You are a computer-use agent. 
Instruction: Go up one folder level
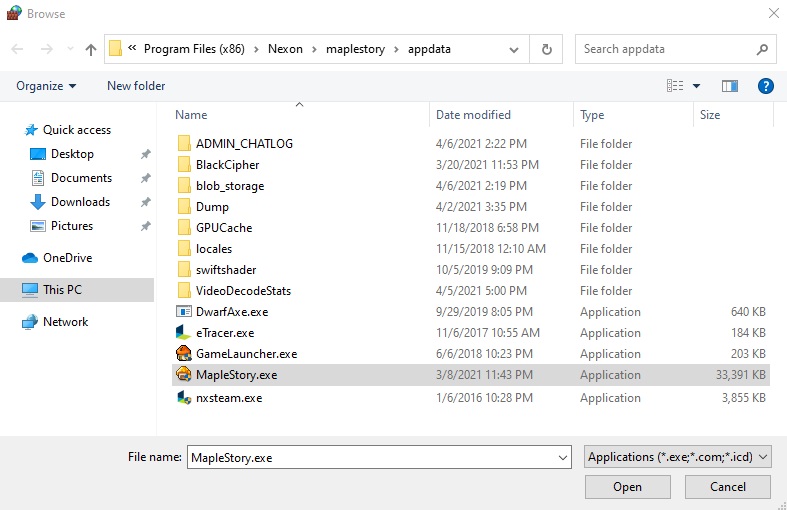[x=90, y=49]
